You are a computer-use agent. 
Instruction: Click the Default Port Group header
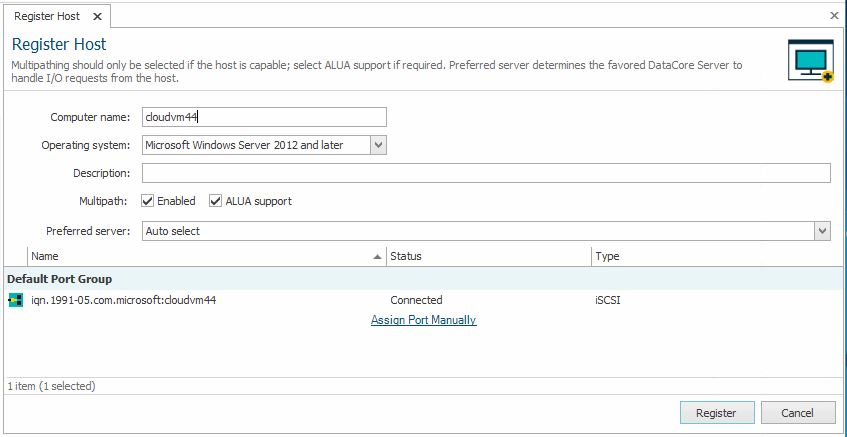pos(60,279)
